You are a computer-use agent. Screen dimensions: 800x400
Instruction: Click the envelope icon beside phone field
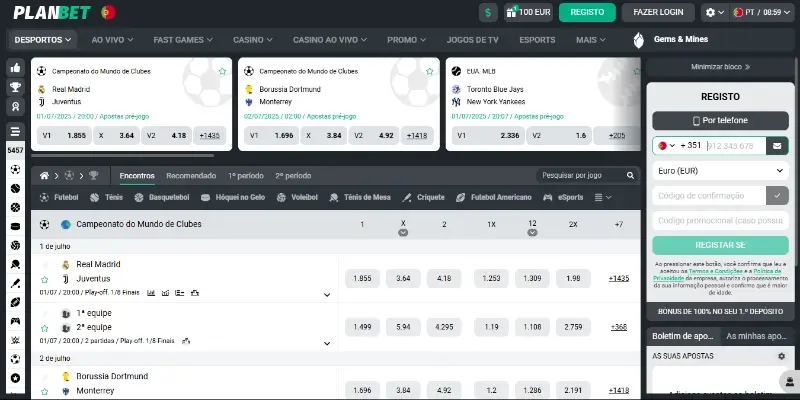(x=776, y=145)
